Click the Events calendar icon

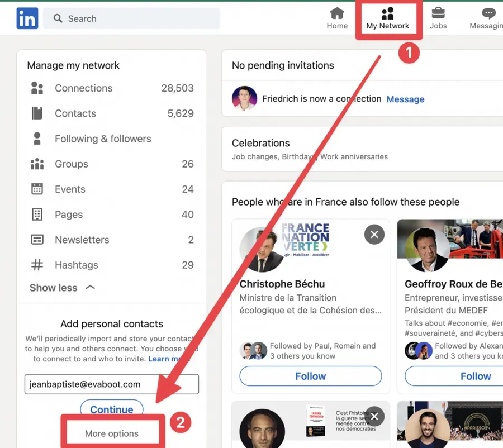(x=37, y=189)
